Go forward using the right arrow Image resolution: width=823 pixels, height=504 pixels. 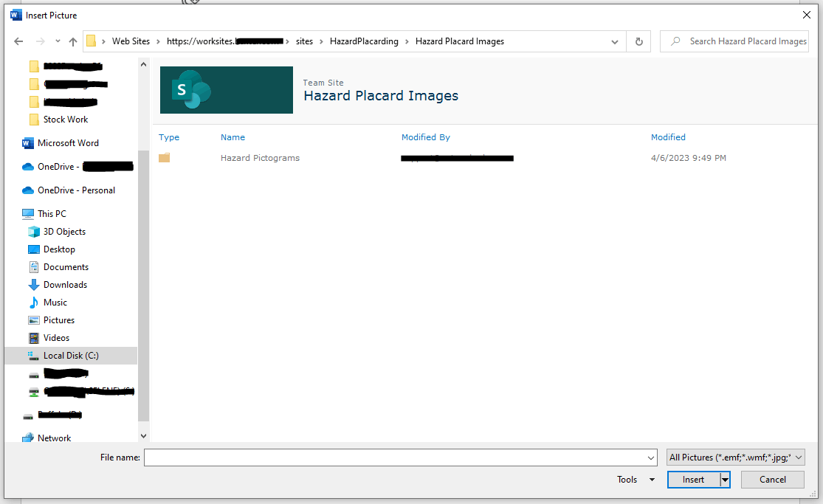coord(41,41)
